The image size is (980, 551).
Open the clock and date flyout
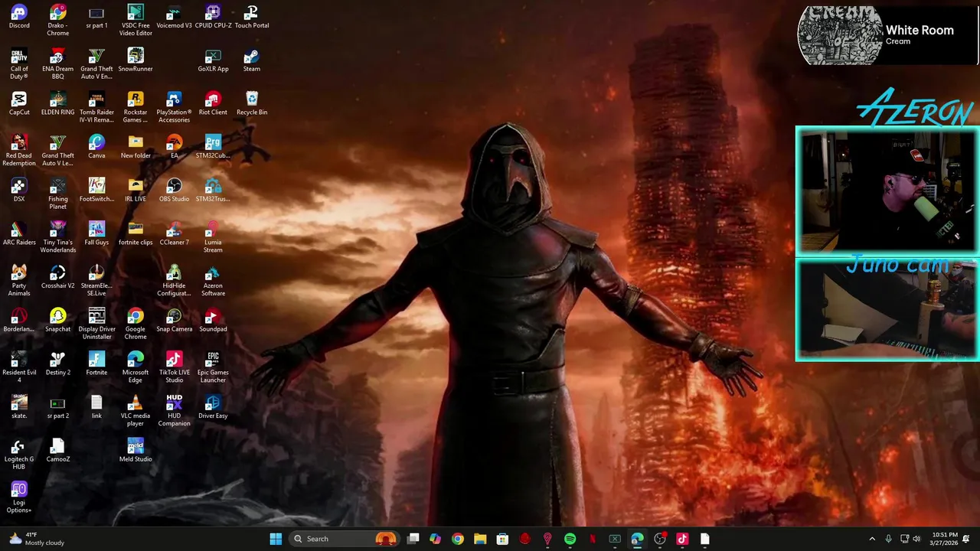pyautogui.click(x=944, y=539)
